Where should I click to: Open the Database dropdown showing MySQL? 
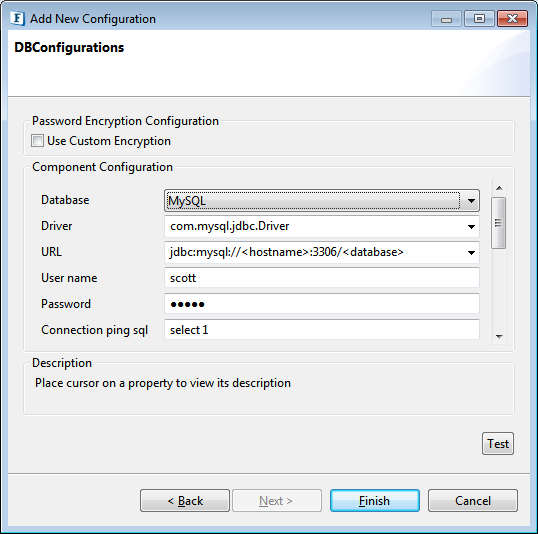click(x=321, y=200)
